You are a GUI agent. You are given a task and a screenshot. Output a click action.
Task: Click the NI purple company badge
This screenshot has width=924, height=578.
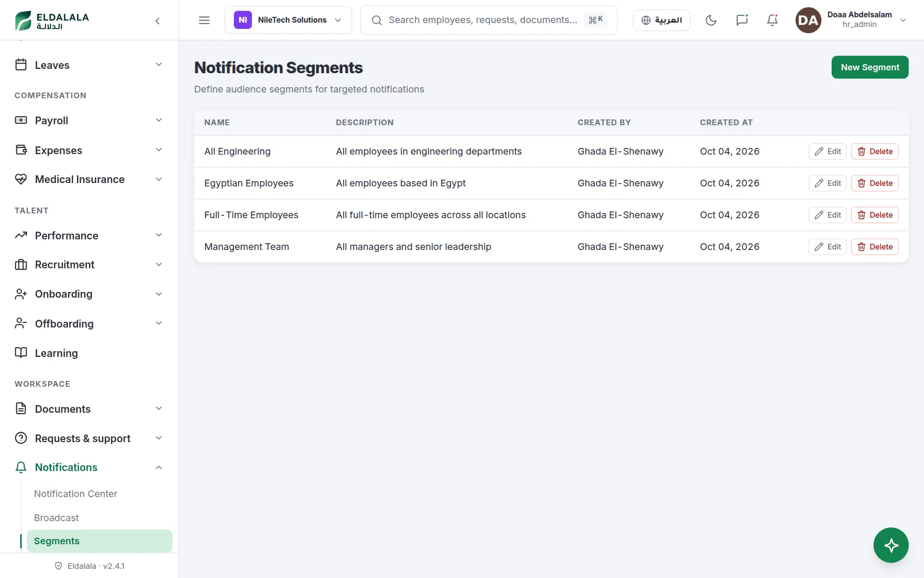click(x=243, y=20)
